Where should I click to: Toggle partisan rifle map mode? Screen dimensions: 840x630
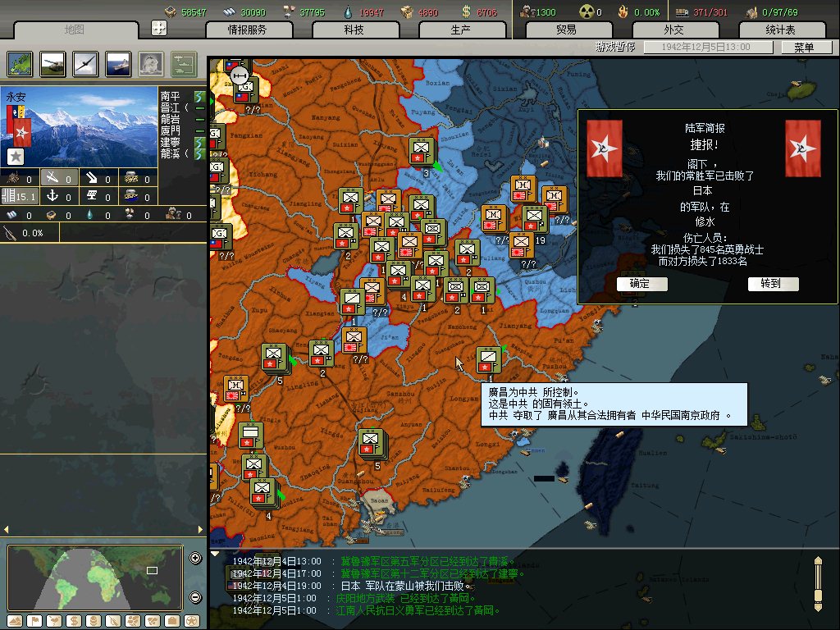pos(113,621)
